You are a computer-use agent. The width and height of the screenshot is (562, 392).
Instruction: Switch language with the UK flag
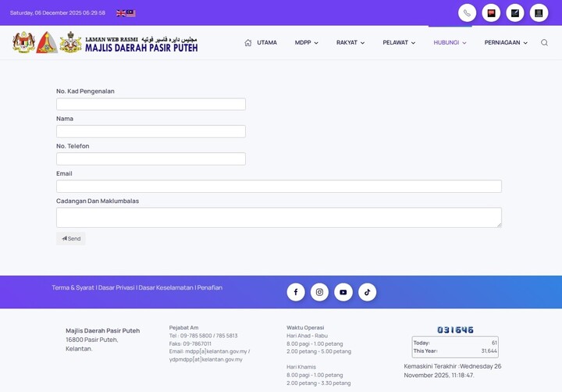121,13
